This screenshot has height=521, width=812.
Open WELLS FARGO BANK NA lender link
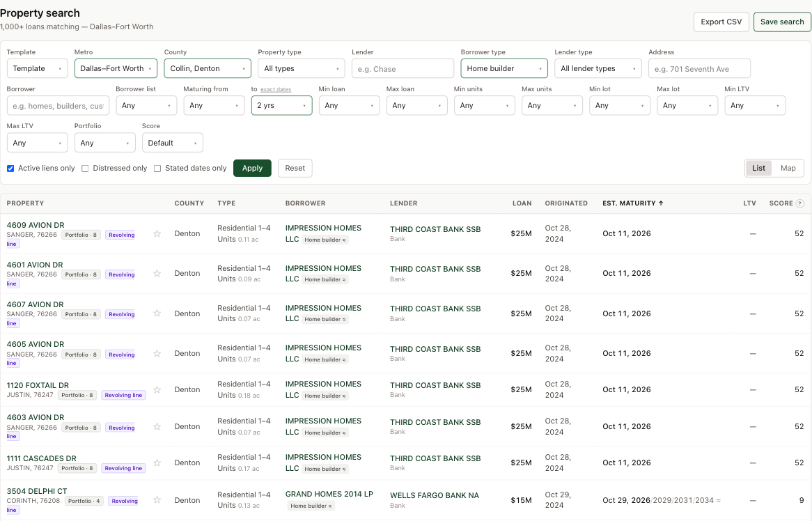point(435,496)
